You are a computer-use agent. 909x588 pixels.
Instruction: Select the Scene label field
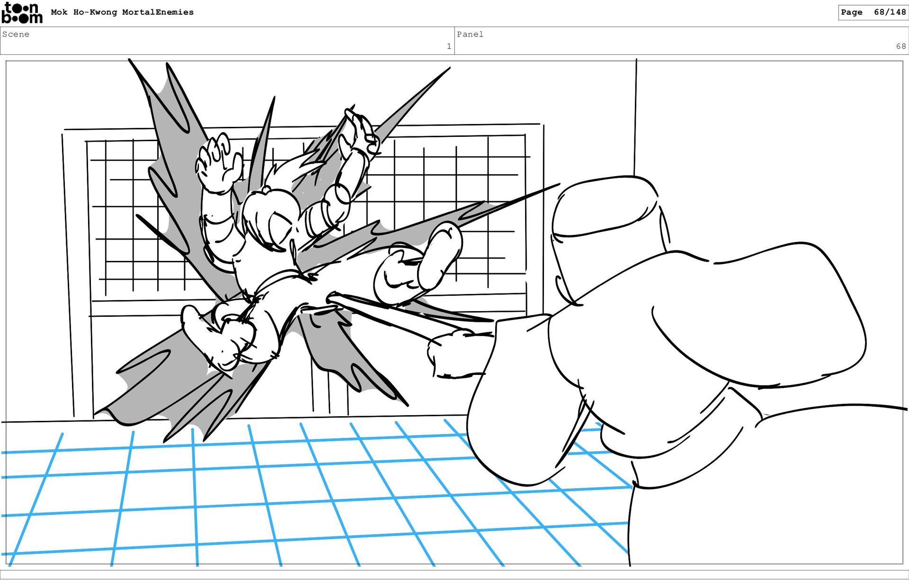coord(16,34)
